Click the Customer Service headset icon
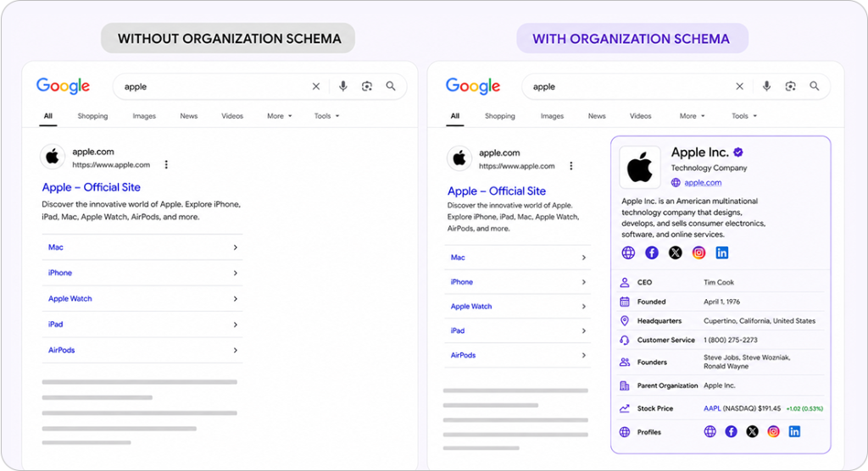This screenshot has height=471, width=868. (x=625, y=341)
